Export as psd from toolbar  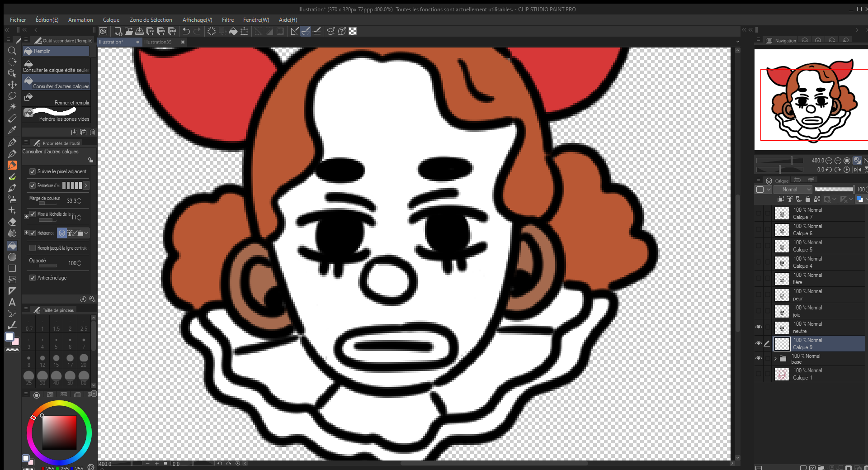172,31
